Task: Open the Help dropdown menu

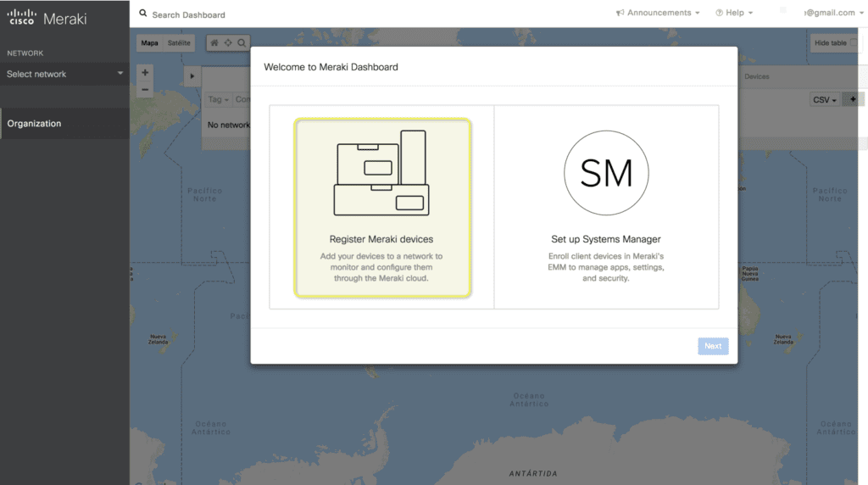Action: click(734, 13)
